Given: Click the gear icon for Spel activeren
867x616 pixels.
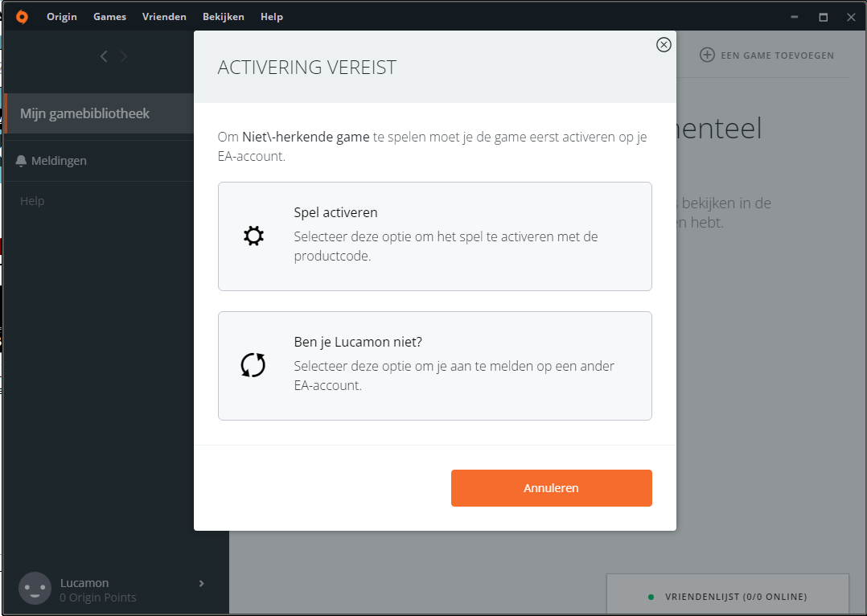Looking at the screenshot, I should pos(254,236).
